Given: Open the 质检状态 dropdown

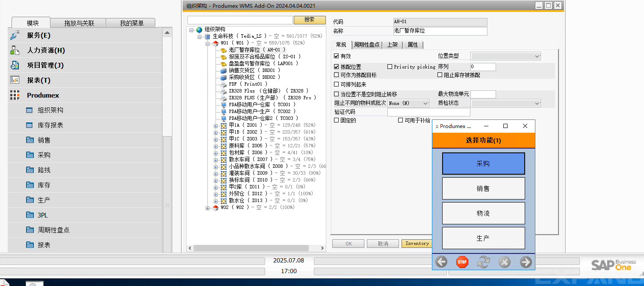Looking at the screenshot, I should (505, 103).
